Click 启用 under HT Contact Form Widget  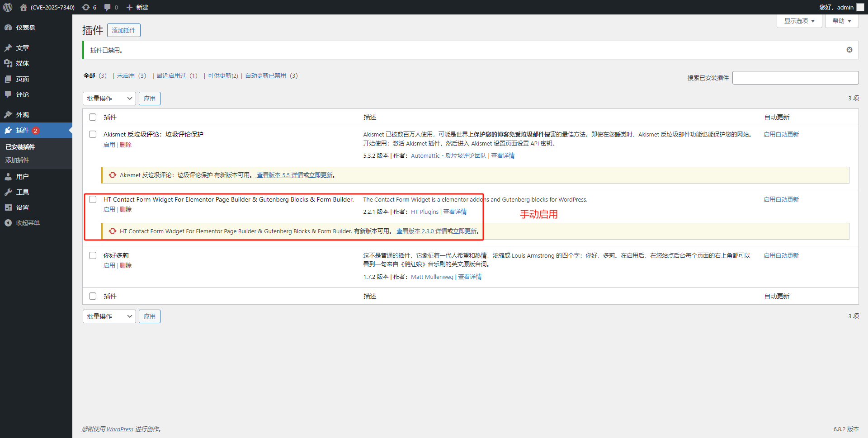point(109,209)
